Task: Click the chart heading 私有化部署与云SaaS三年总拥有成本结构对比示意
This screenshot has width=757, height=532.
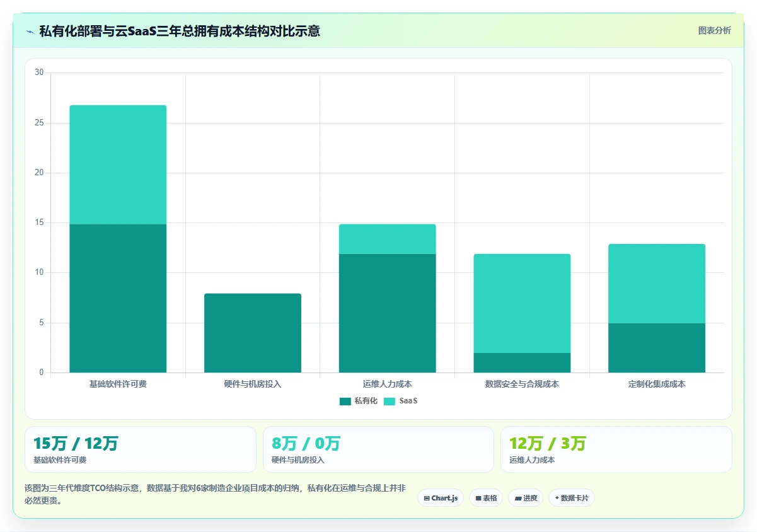Action: [x=180, y=31]
